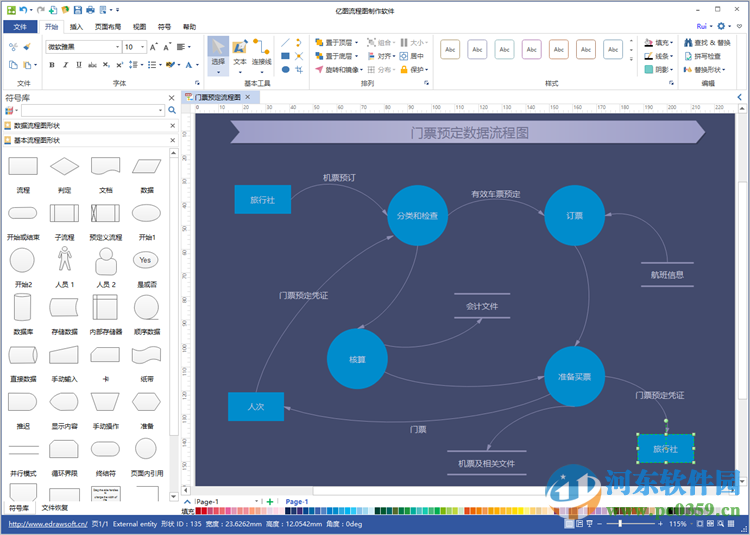Close the 数据流程图形状 library section
750x535 pixels.
(173, 126)
